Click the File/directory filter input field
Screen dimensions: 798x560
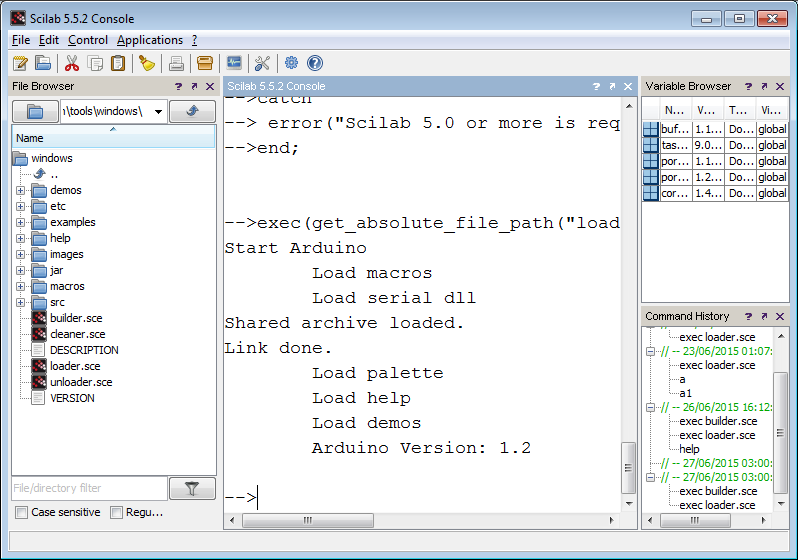90,488
